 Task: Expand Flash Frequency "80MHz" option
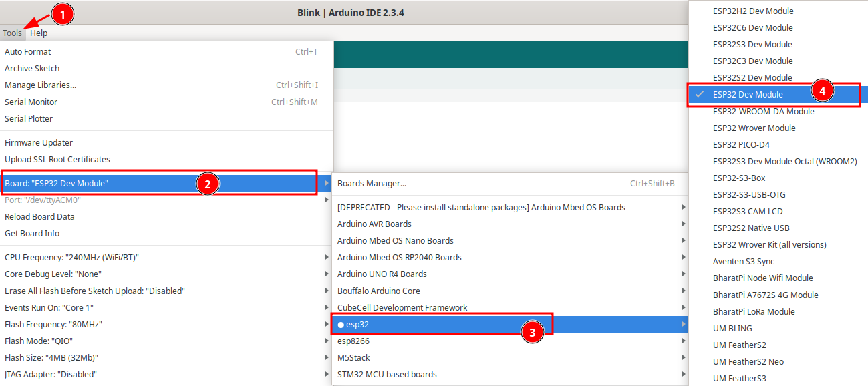point(166,324)
